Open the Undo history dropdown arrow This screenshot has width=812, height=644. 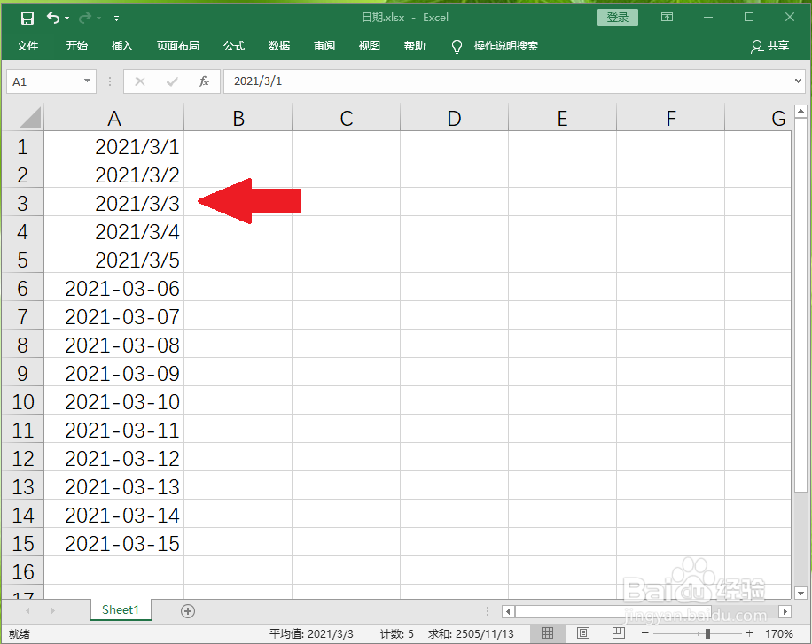66,19
